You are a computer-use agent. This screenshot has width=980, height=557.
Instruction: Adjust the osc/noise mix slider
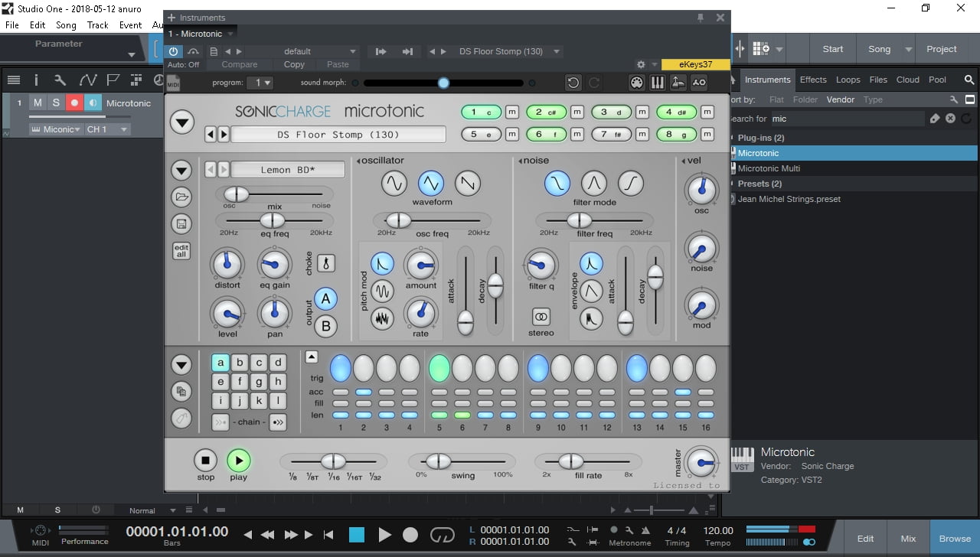pos(236,194)
